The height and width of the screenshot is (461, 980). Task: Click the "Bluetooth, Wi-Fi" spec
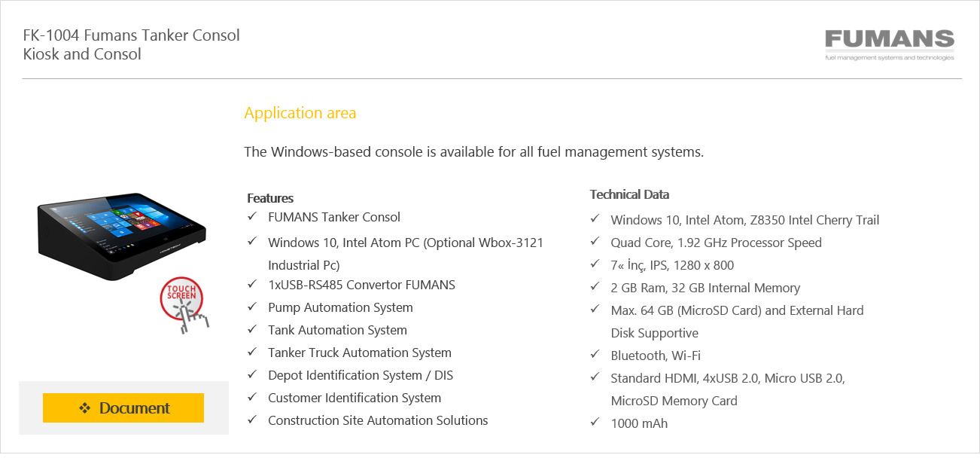tap(656, 356)
